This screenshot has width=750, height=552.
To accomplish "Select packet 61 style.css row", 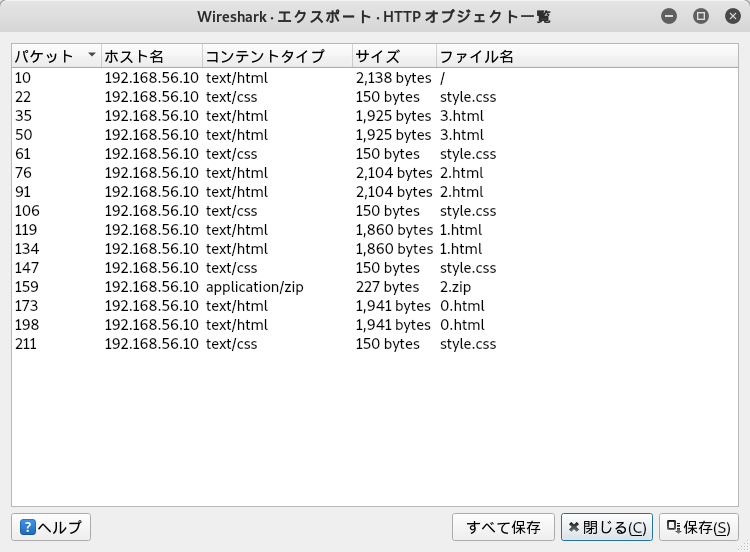I will coord(375,154).
